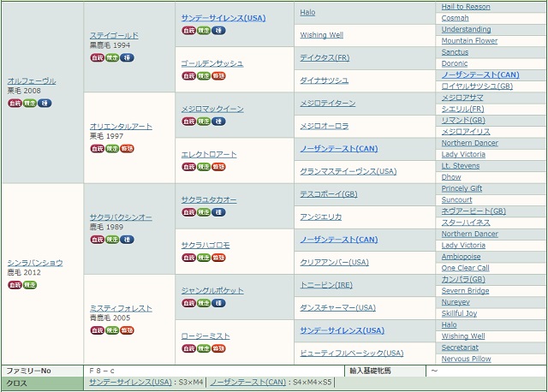Viewport: 548px width, 392px height.
Task: Click red pedigree badge under オルフェーヴル
Action: pos(15,103)
